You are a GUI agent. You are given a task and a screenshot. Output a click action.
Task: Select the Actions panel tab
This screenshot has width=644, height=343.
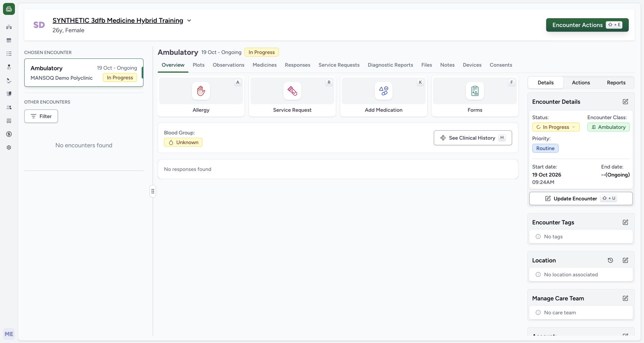[x=581, y=83]
